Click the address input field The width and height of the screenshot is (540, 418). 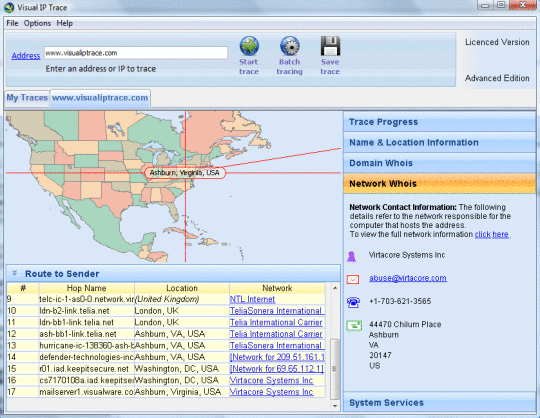click(136, 53)
